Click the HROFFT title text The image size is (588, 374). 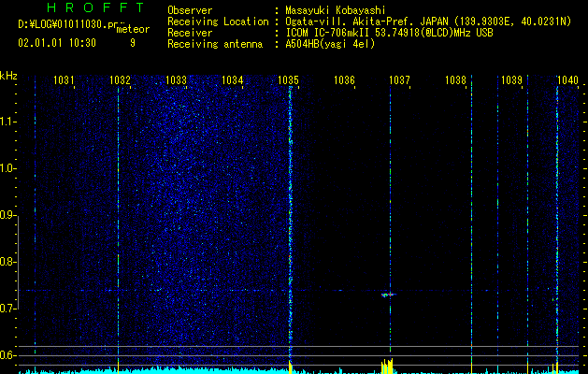pos(95,7)
